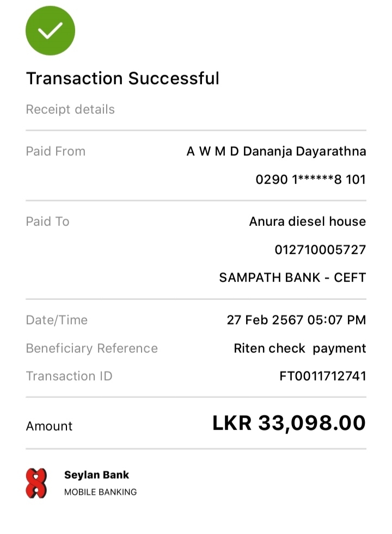Click the Beneficiary Reference label

tap(91, 348)
